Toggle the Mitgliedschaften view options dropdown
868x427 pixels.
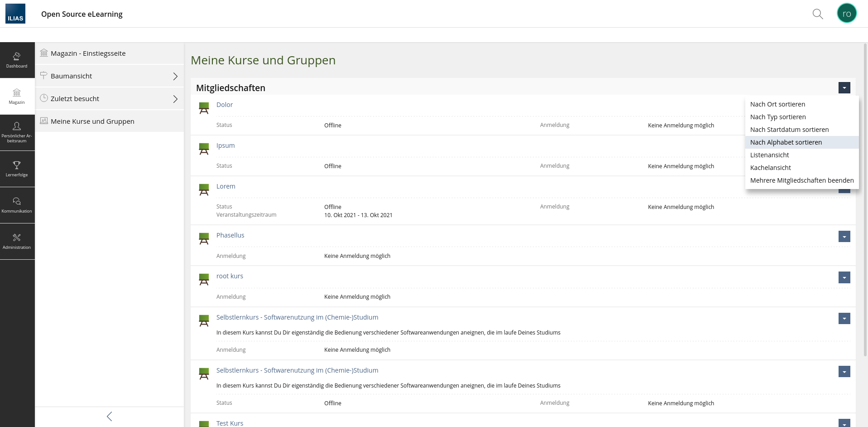coord(844,88)
